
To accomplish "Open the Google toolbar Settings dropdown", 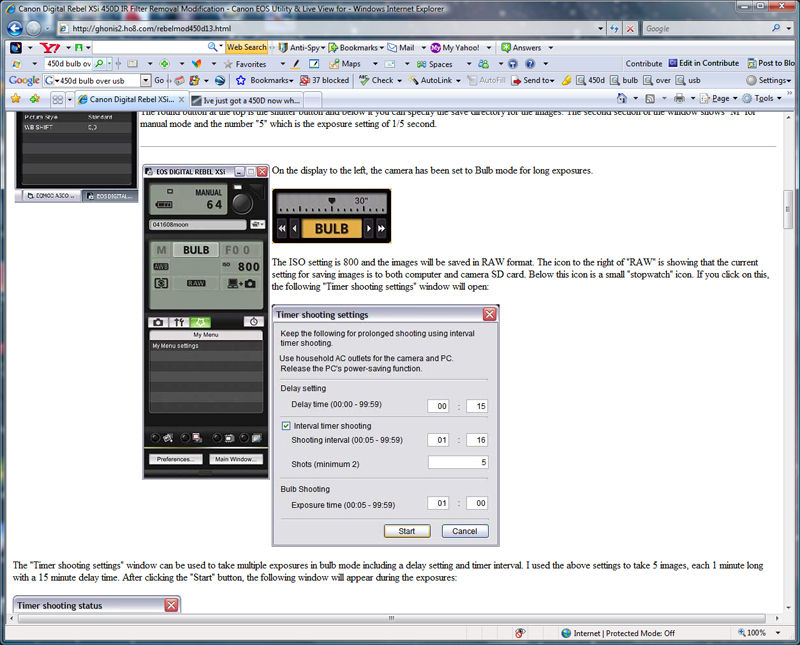I will [768, 81].
